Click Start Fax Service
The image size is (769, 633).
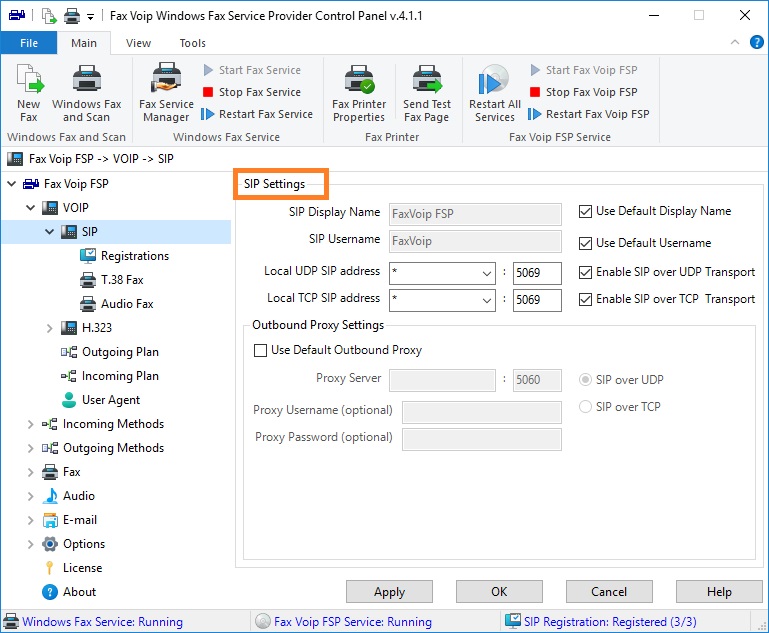click(x=252, y=70)
